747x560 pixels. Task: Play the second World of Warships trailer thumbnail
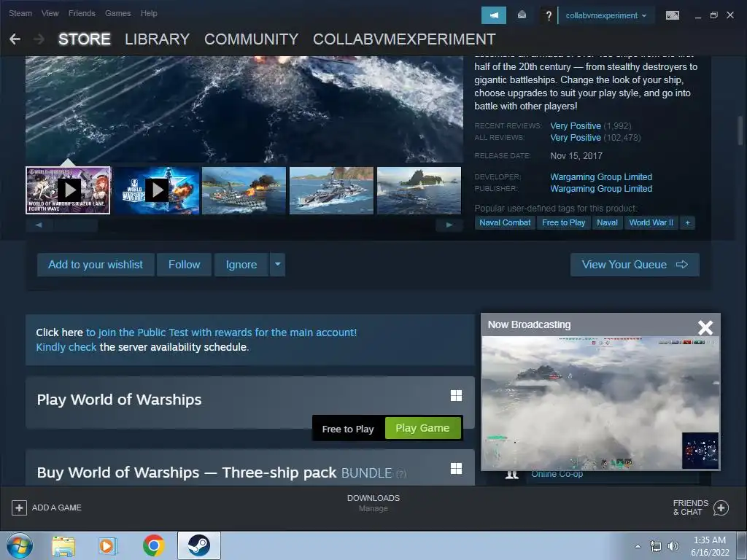(157, 190)
